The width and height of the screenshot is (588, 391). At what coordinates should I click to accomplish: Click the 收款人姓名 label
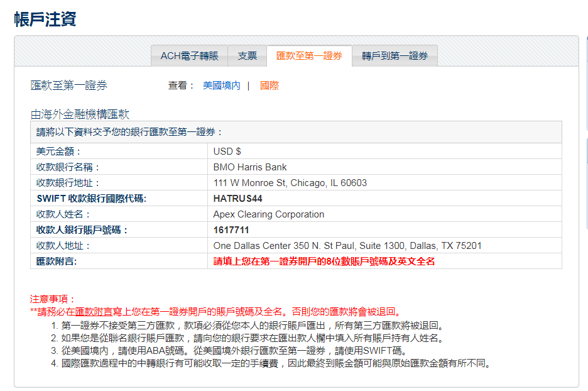pos(63,214)
